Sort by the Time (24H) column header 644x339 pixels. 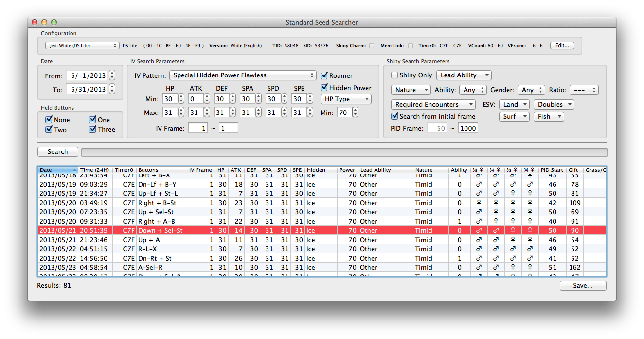(95, 170)
